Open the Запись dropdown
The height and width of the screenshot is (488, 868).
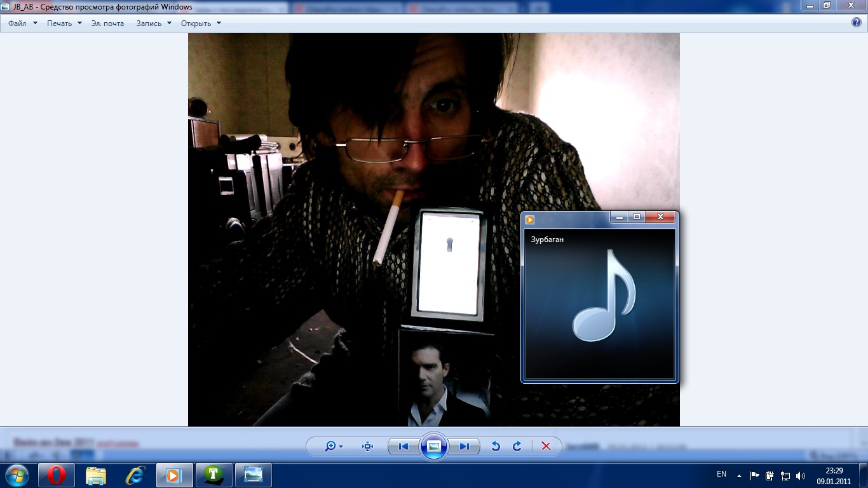click(x=154, y=24)
